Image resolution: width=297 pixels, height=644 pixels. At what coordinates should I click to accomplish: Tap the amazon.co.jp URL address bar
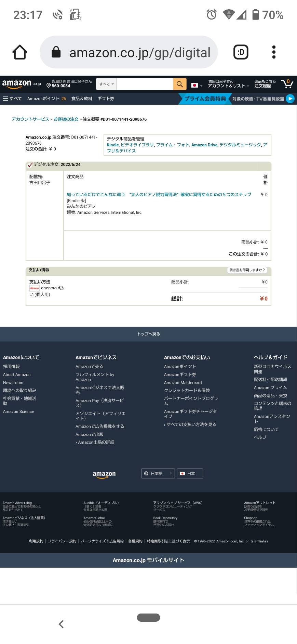pos(129,52)
